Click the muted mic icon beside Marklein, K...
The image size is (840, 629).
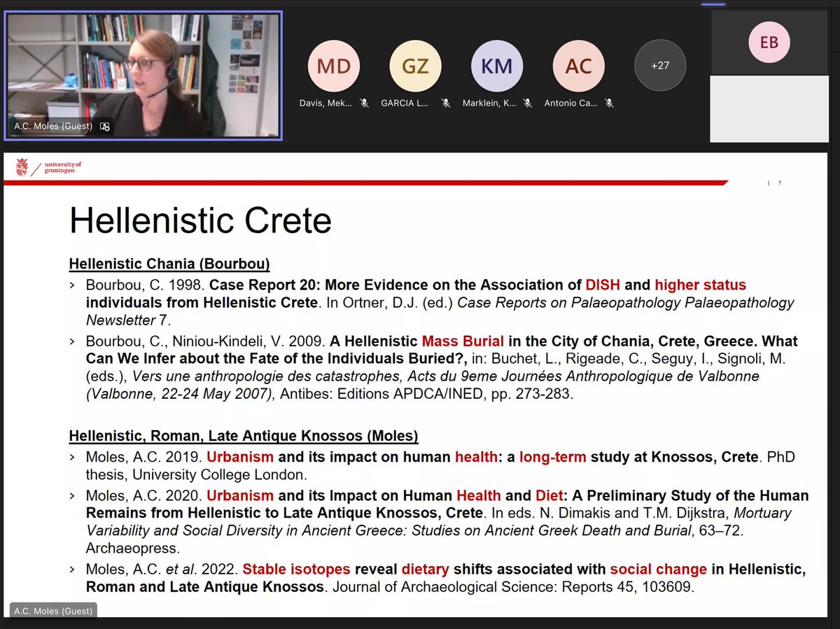pos(527,103)
